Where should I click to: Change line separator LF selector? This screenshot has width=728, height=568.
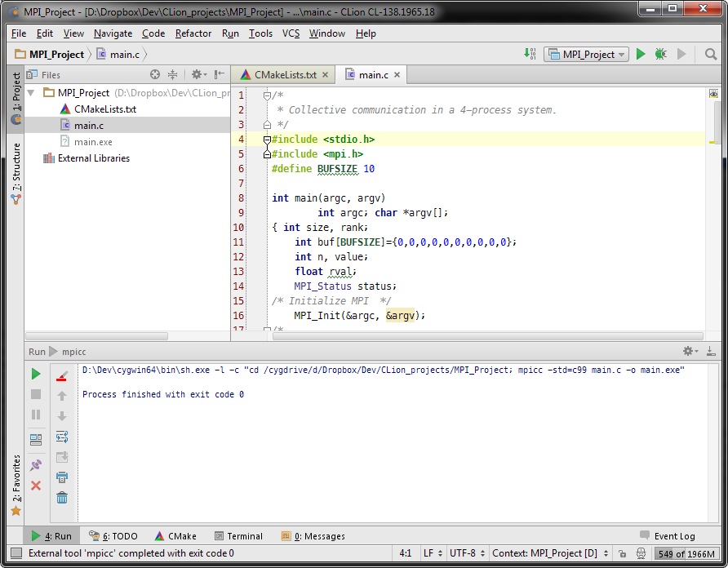(433, 553)
